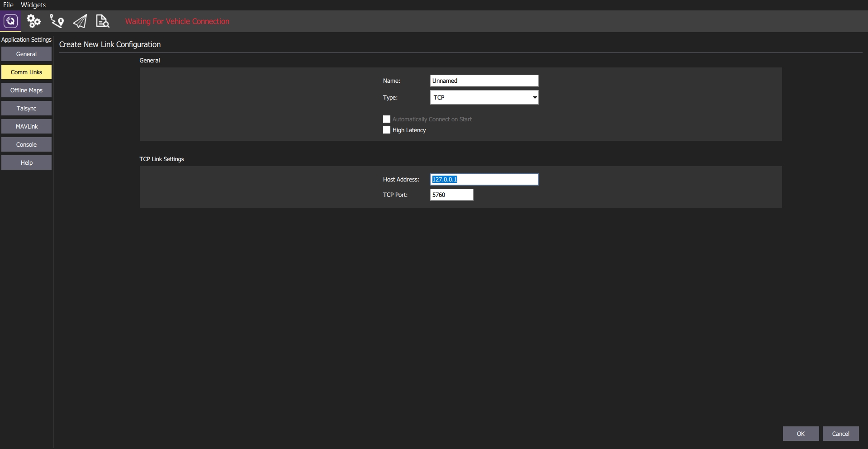Click the TCP Port field
The height and width of the screenshot is (449, 868).
451,195
